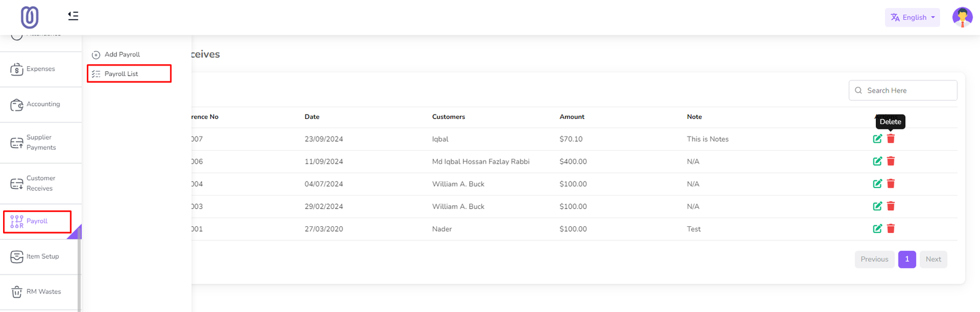Open Payroll List from submenu

point(121,74)
